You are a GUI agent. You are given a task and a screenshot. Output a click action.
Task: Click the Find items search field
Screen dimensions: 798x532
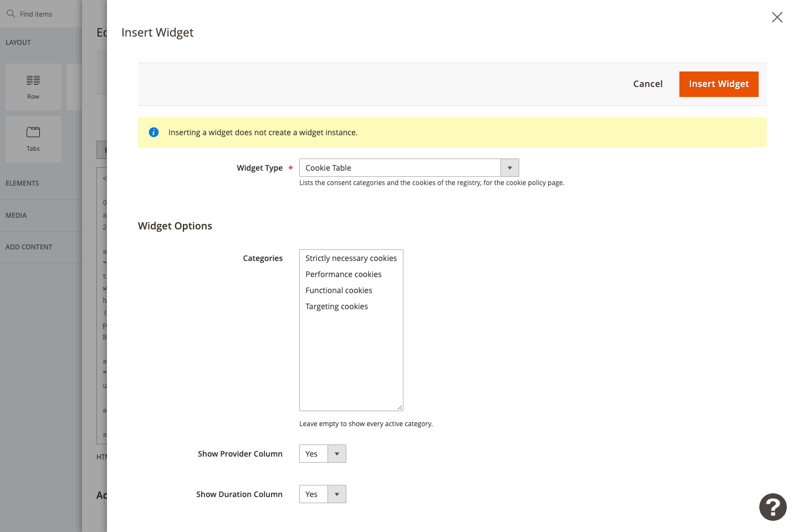click(x=41, y=14)
